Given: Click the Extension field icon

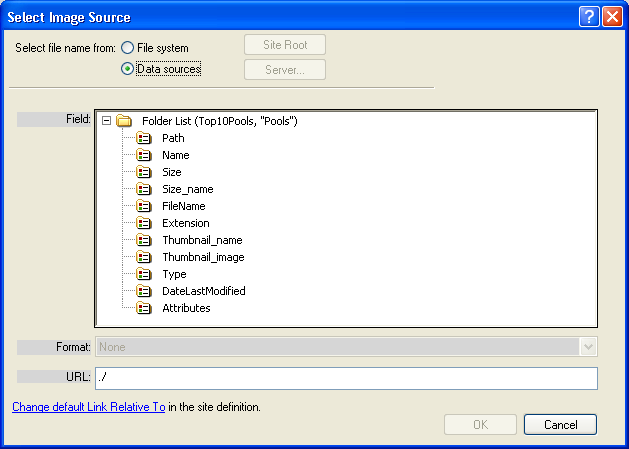Looking at the screenshot, I should click(144, 223).
